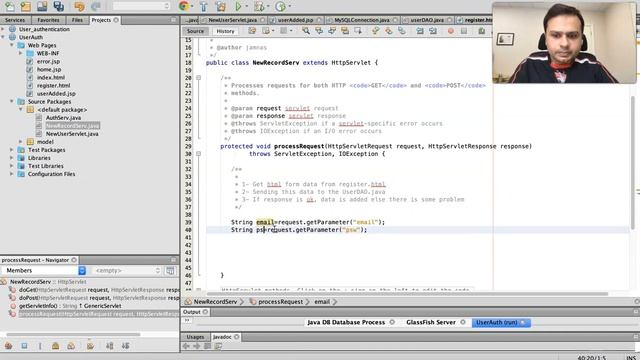This screenshot has height=360, width=640.
Task: Select Java DB Database Process output tab
Action: point(346,322)
